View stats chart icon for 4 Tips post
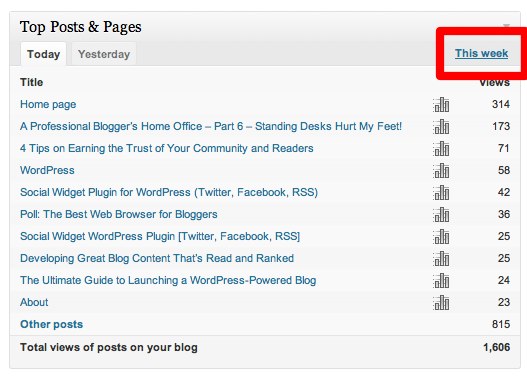The image size is (527, 378). [x=441, y=149]
